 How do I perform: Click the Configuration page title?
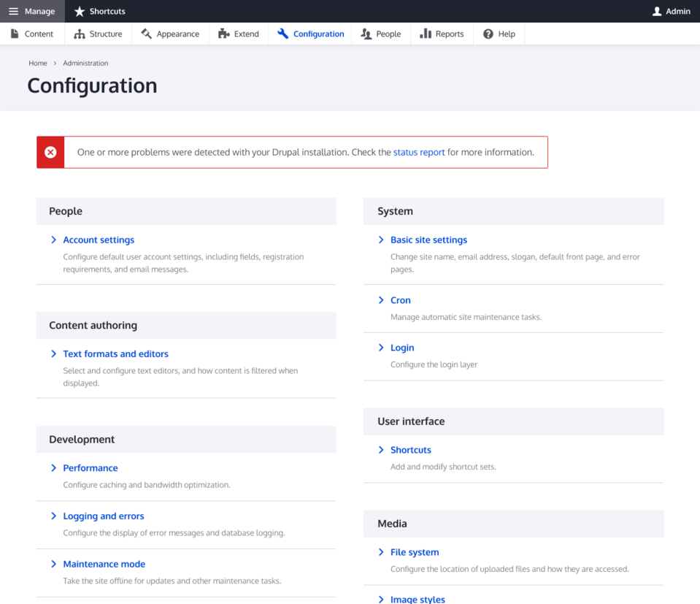point(93,85)
